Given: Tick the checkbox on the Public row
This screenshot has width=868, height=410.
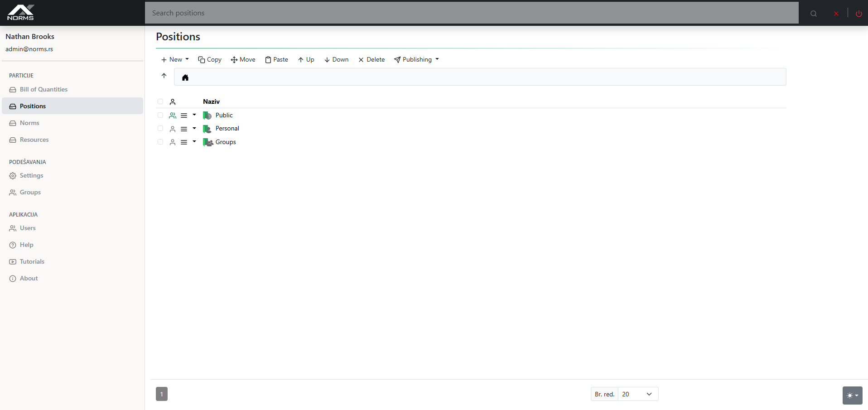Looking at the screenshot, I should click(160, 115).
